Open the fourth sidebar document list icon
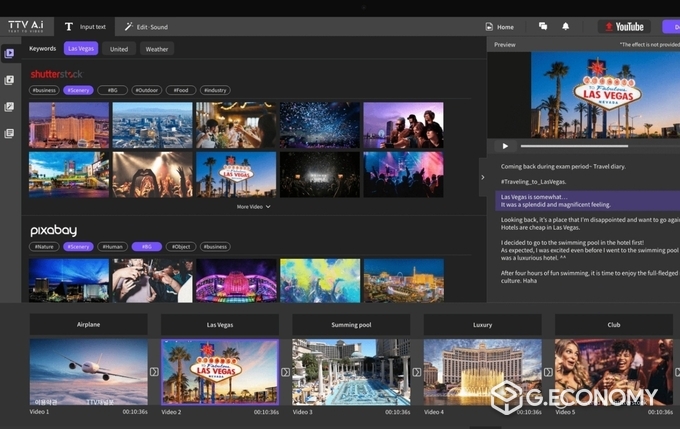Screen dimensions: 680x429 point(9,133)
